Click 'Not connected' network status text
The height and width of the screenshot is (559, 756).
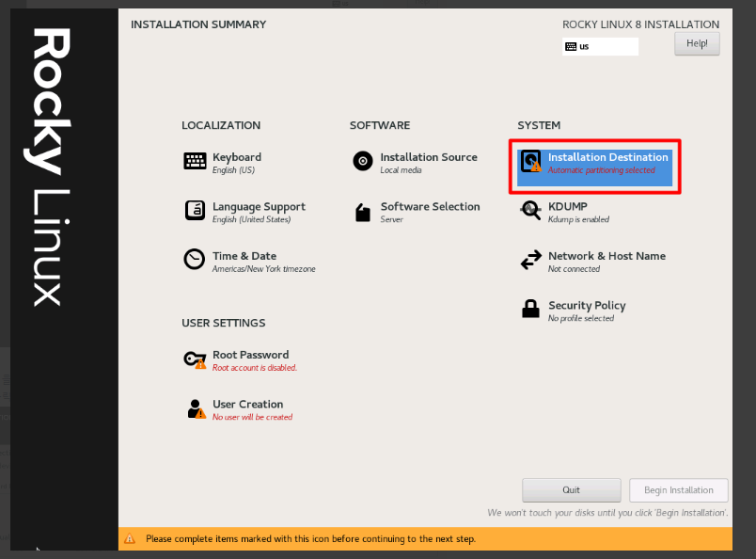[x=574, y=269]
